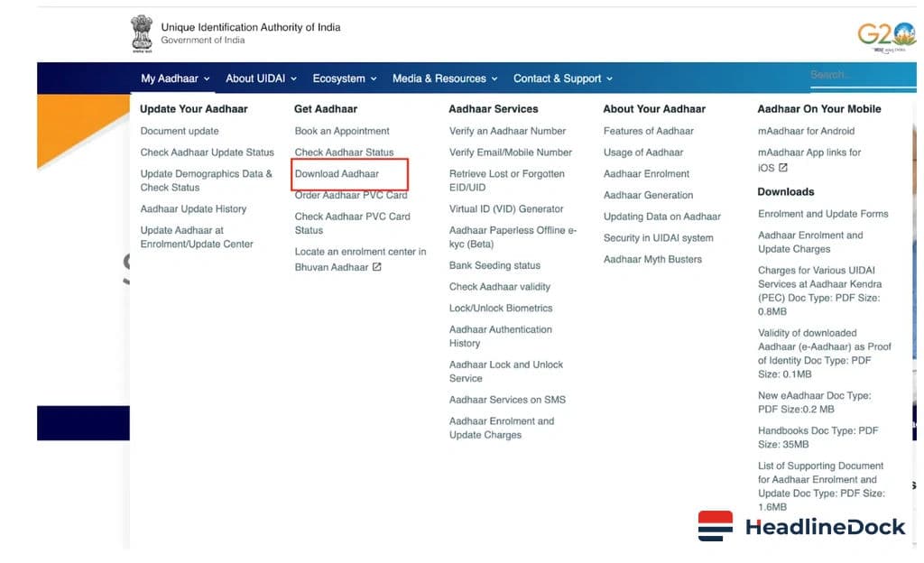
Task: Select Document update option
Action: [x=180, y=132]
